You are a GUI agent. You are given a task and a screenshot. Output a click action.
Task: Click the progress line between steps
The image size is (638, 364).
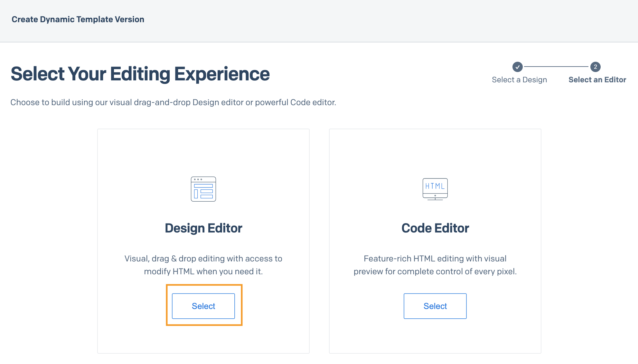[x=556, y=67]
